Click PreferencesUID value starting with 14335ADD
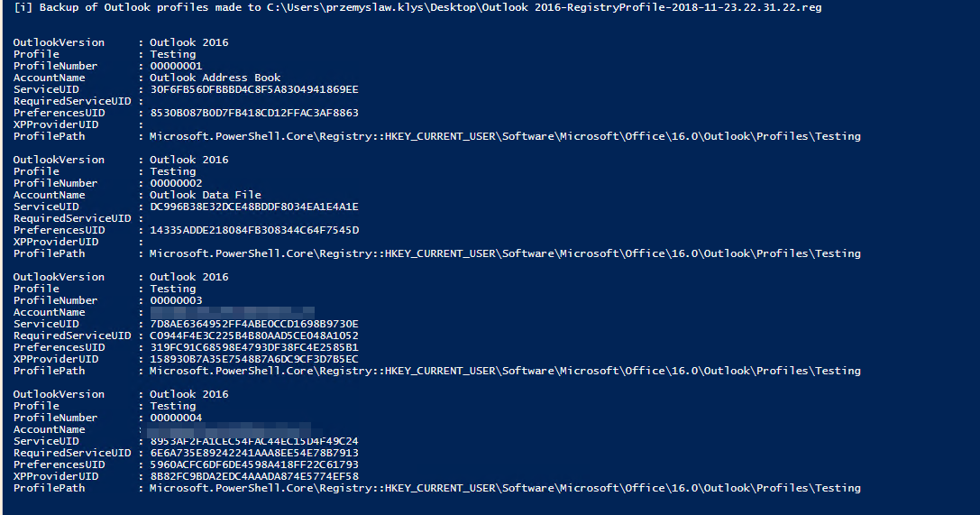The height and width of the screenshot is (515, 980). click(254, 230)
